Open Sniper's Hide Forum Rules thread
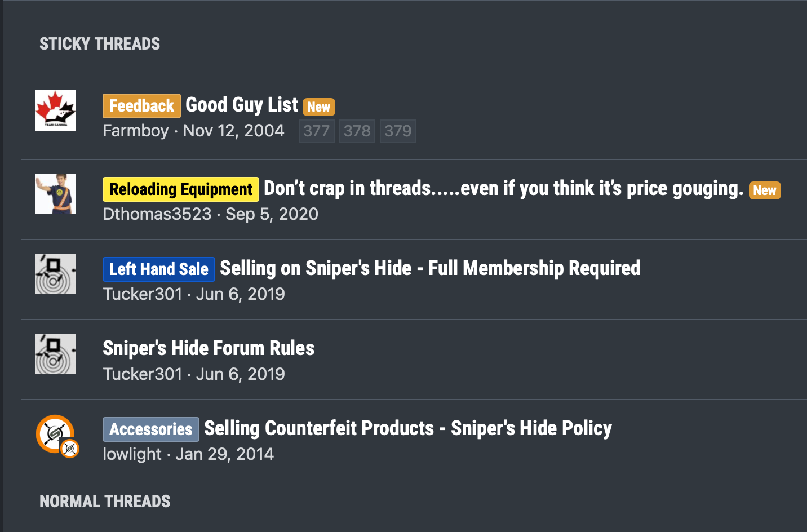807x532 pixels. tap(209, 348)
